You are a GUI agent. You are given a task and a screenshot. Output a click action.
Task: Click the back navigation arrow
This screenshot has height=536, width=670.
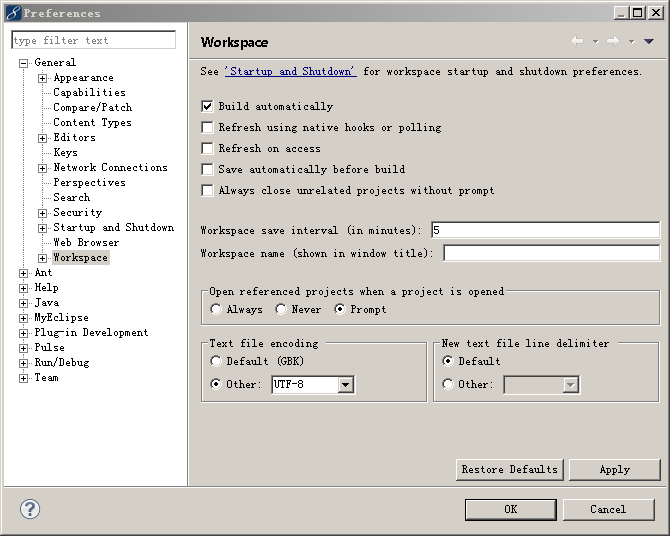577,41
